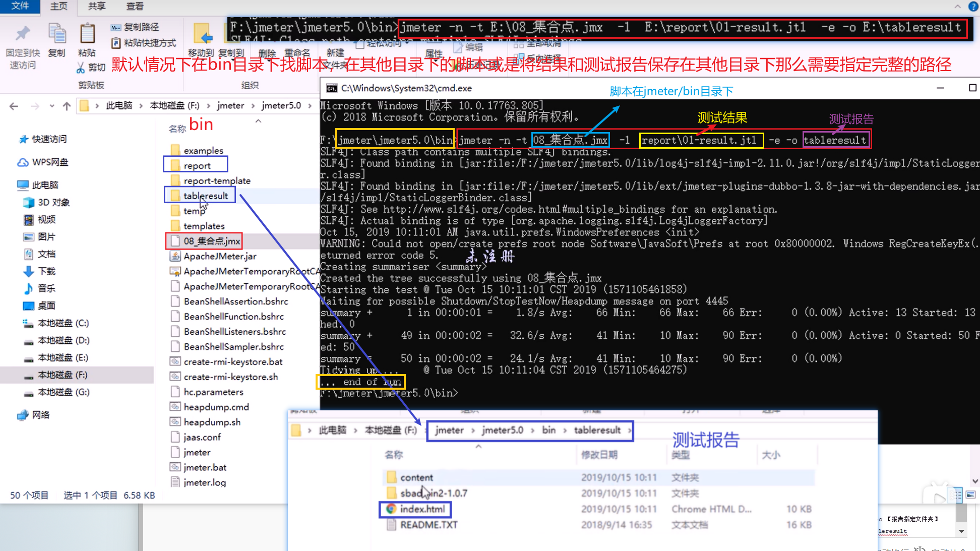Open the WPS cloud drive item
980x551 pixels.
tap(49, 162)
